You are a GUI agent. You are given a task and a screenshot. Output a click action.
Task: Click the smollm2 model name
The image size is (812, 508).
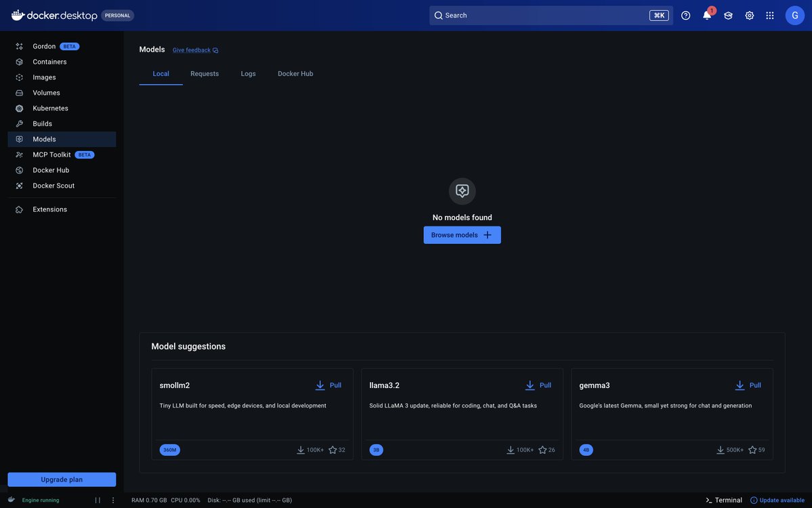[175, 385]
